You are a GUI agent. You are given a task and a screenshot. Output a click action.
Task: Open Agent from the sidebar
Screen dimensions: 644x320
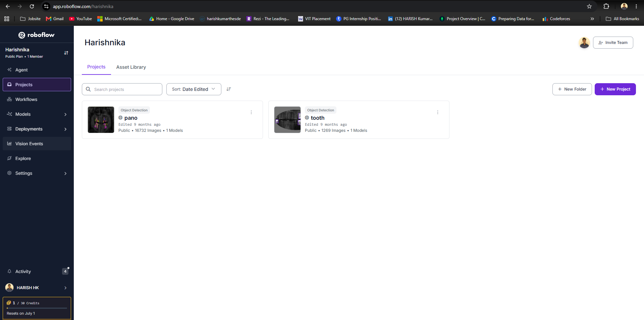[37, 70]
